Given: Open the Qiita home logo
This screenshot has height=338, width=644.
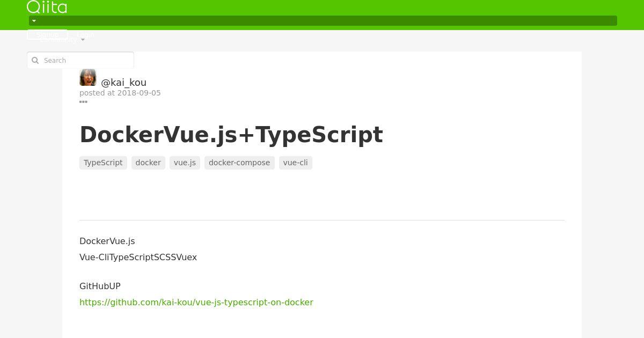Looking at the screenshot, I should click(47, 7).
